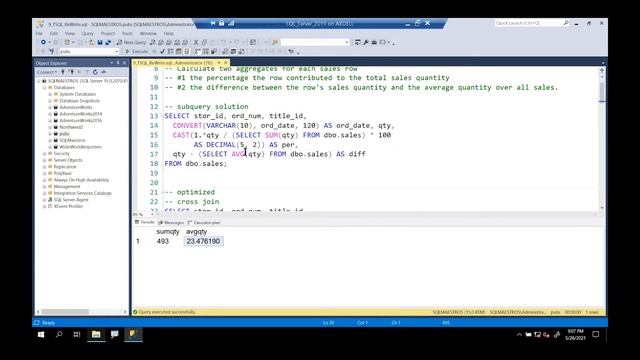Select the Integration Services Catalogs node

82,193
